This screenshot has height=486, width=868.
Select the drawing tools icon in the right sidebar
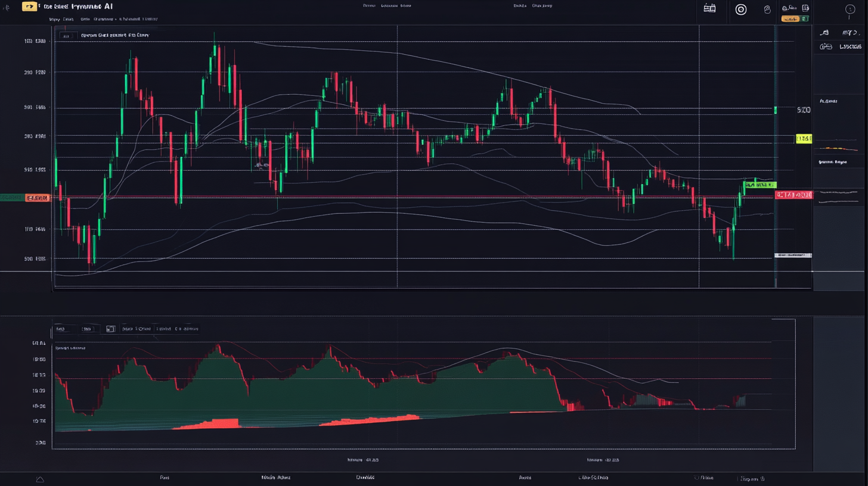pos(824,33)
